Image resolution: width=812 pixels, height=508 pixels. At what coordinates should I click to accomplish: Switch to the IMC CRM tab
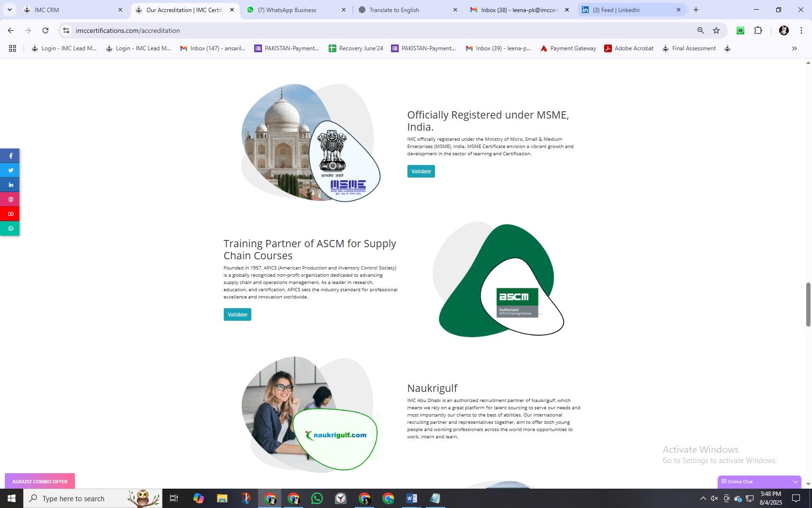tap(73, 10)
